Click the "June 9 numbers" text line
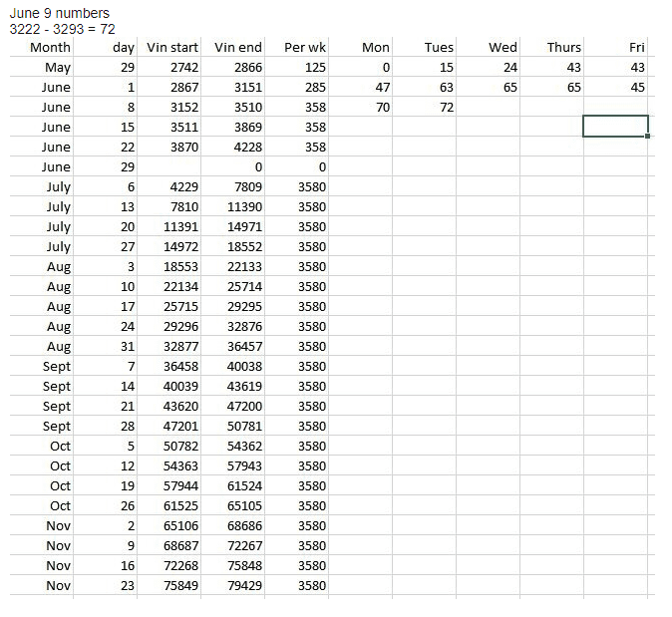The width and height of the screenshot is (672, 617). [x=60, y=13]
